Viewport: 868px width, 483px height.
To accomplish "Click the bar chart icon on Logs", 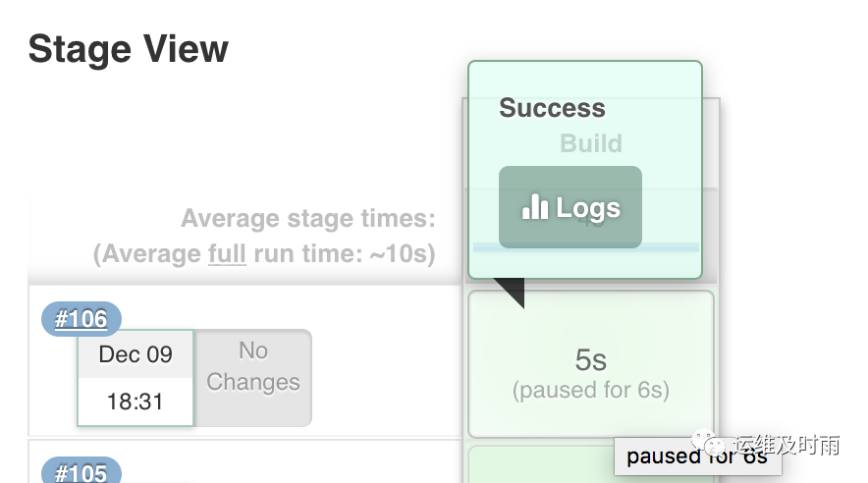I will 535,206.
